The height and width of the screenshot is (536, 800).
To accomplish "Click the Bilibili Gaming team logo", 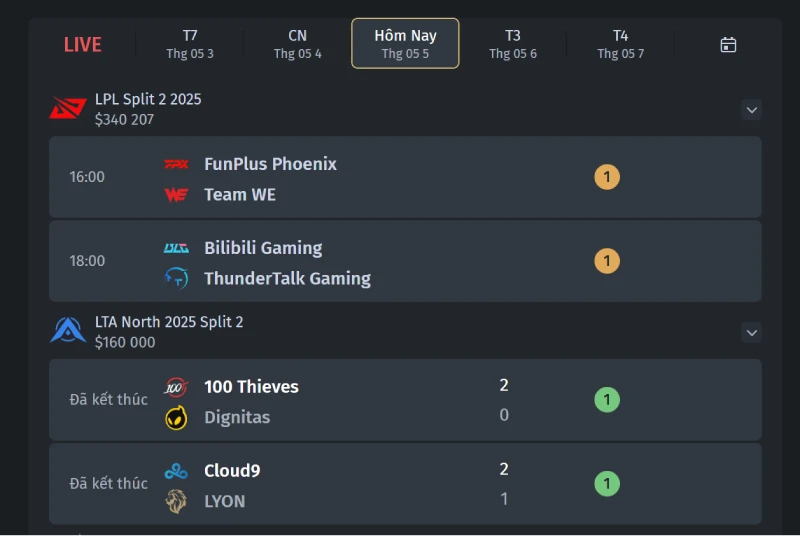I will [x=176, y=248].
